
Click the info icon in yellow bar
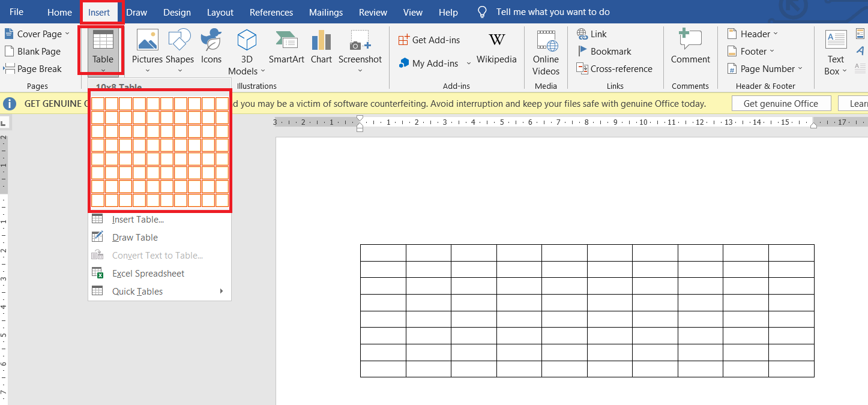(10, 104)
